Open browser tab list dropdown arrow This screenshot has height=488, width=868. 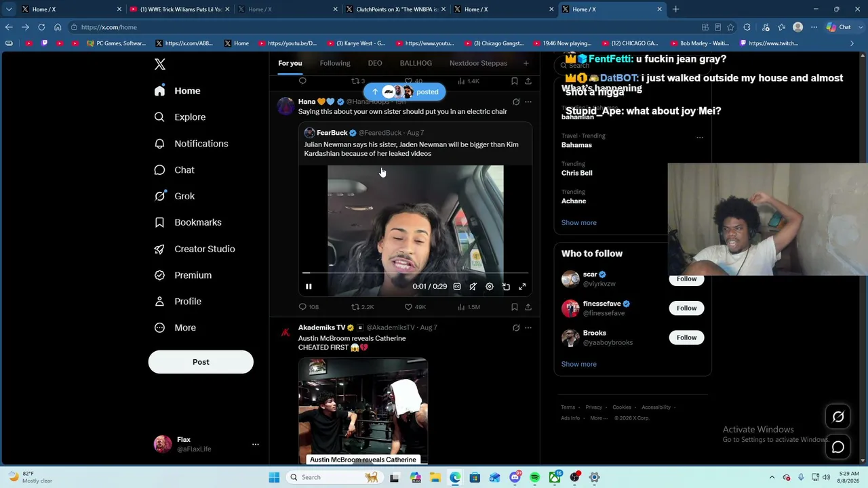click(x=9, y=9)
